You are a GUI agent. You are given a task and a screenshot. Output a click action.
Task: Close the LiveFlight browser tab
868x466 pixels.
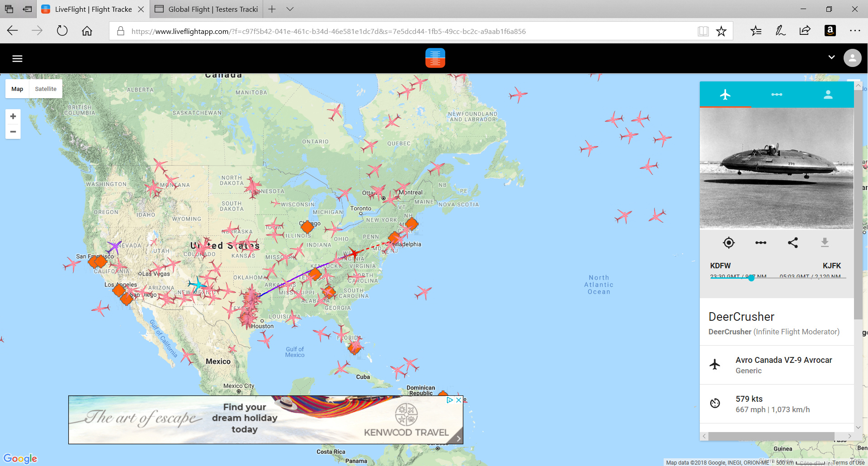tap(141, 9)
